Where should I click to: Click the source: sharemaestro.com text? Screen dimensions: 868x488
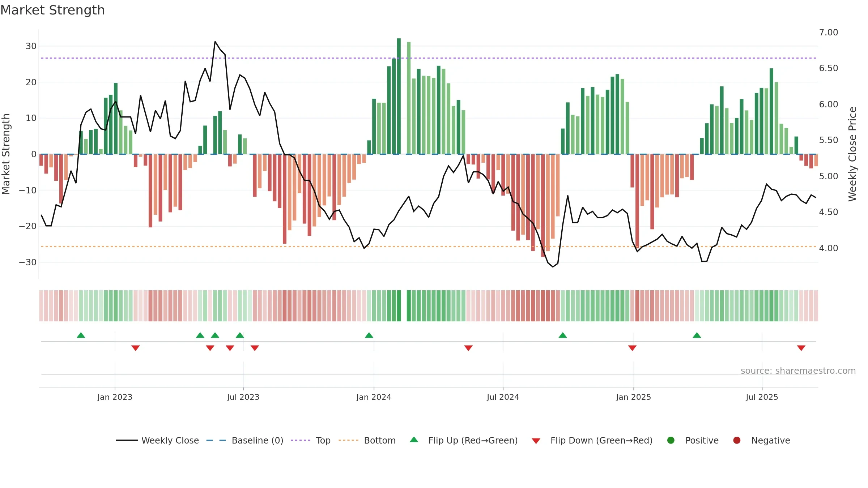tap(798, 371)
